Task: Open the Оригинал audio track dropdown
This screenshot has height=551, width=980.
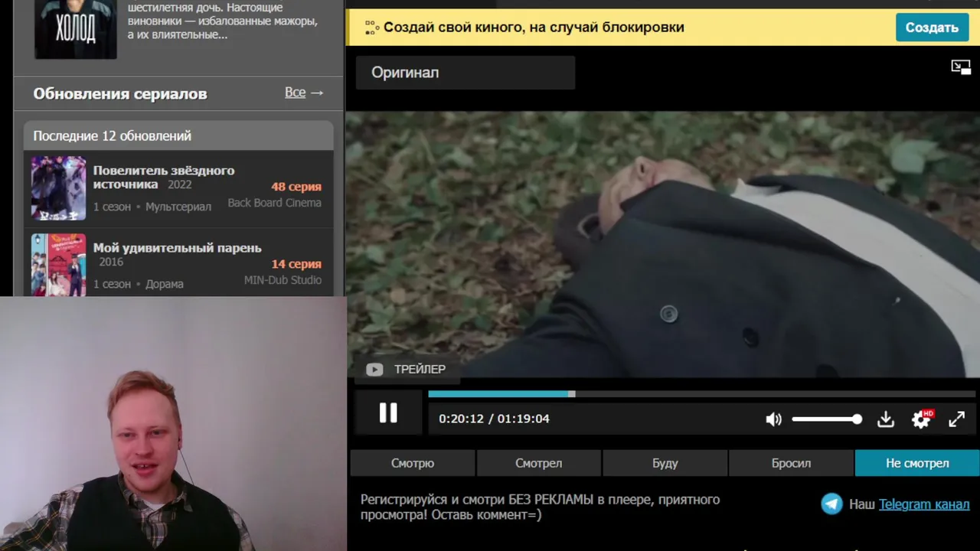Action: (x=465, y=73)
